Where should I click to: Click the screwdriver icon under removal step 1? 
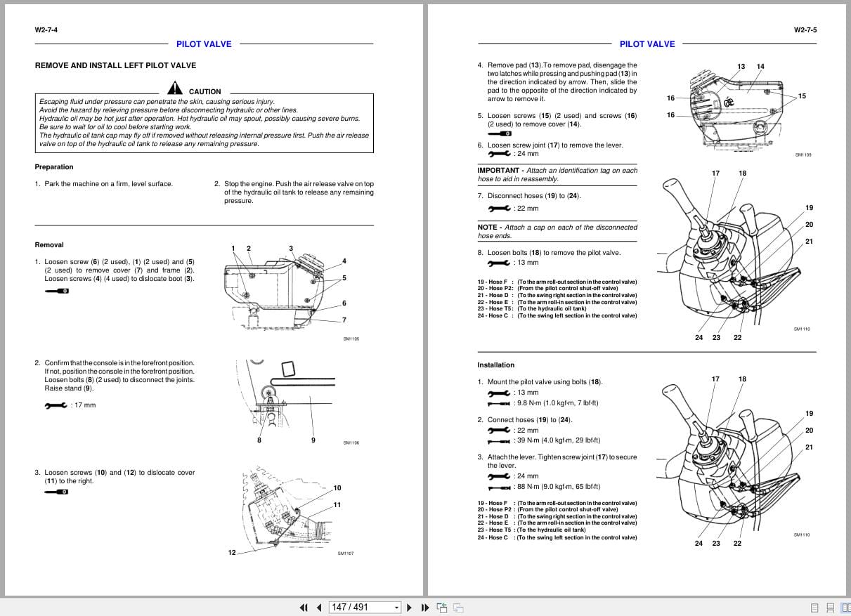pos(56,289)
